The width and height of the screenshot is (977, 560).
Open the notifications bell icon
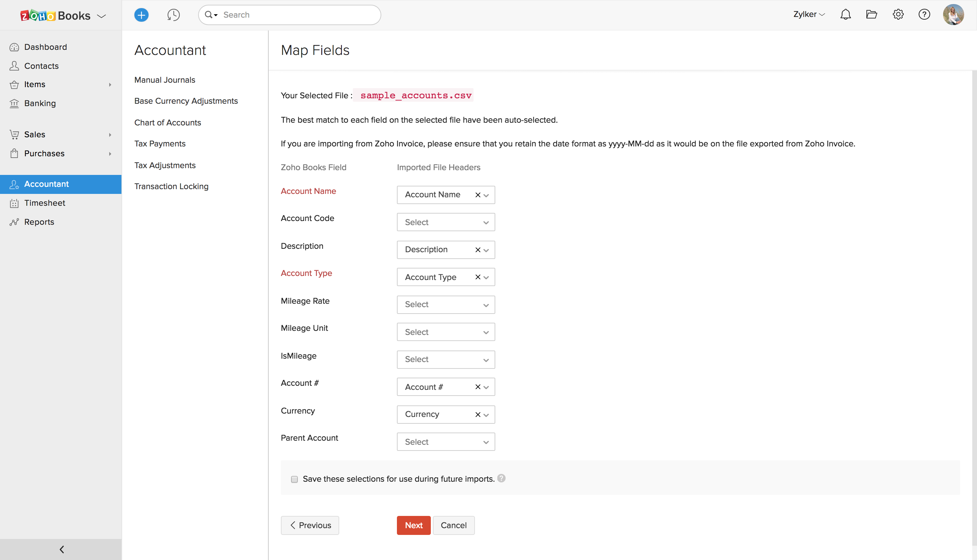pos(845,15)
